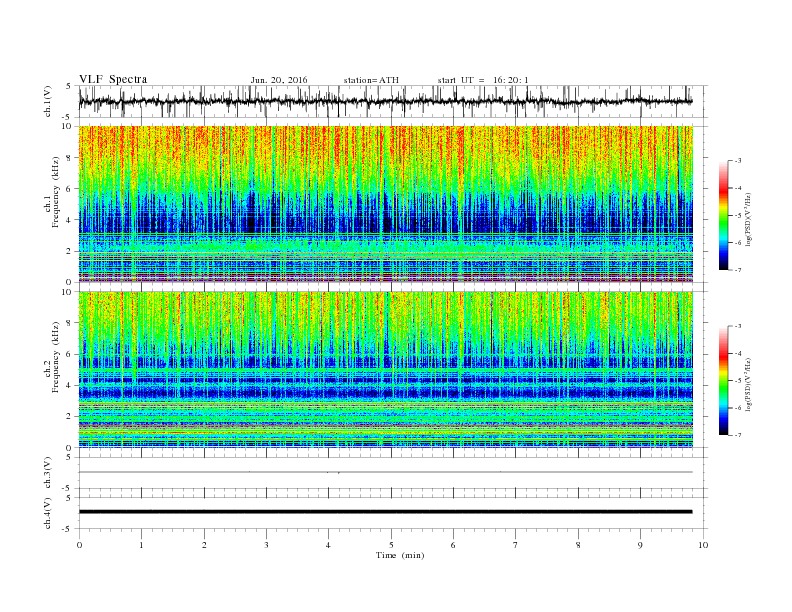Image resolution: width=792 pixels, height=612 pixels.
Task: Click the 4 kHz tick on ch.2 frequency axis
Action: pos(70,385)
